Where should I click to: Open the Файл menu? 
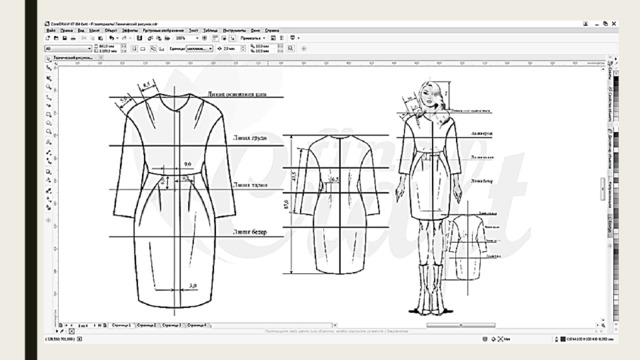pyautogui.click(x=51, y=31)
